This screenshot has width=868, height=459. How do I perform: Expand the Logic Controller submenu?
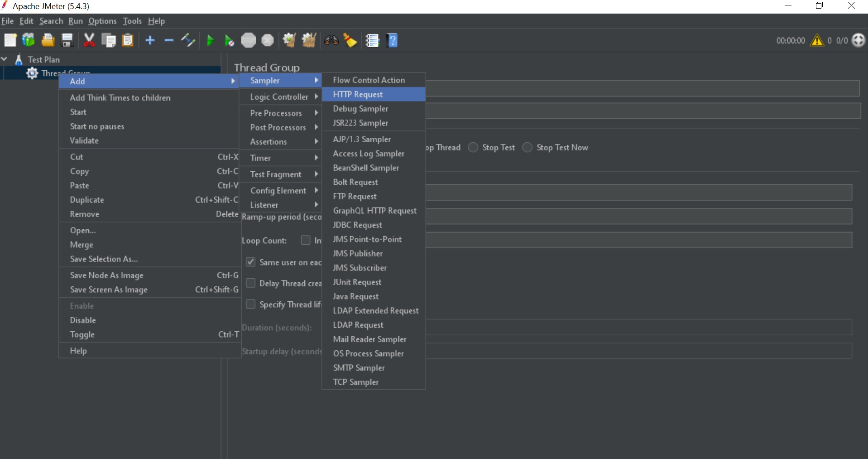tap(280, 97)
